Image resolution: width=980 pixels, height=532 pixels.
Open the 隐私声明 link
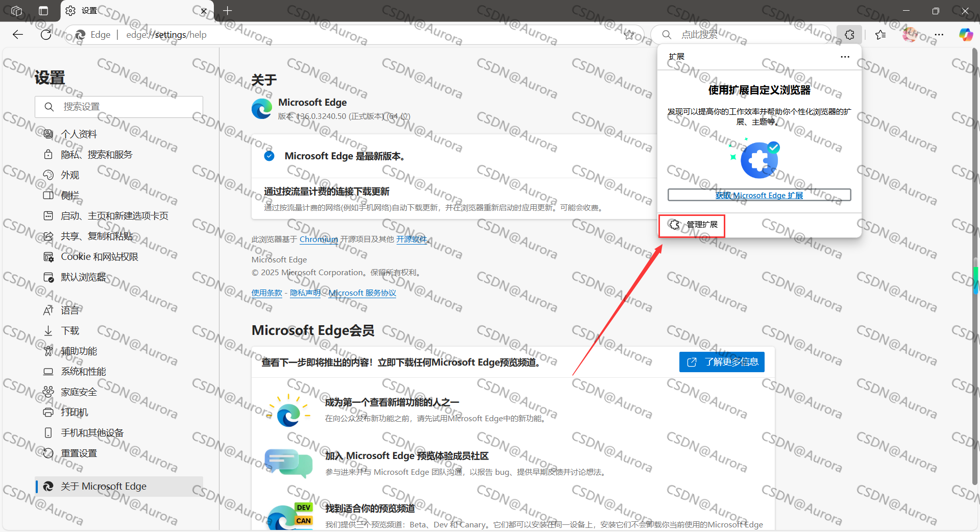(x=305, y=293)
